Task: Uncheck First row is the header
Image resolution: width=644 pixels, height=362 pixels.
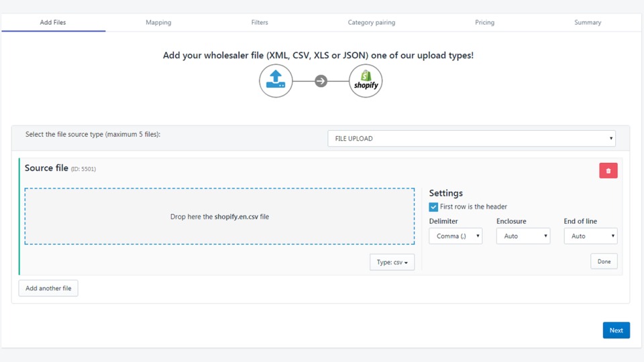Action: tap(433, 207)
